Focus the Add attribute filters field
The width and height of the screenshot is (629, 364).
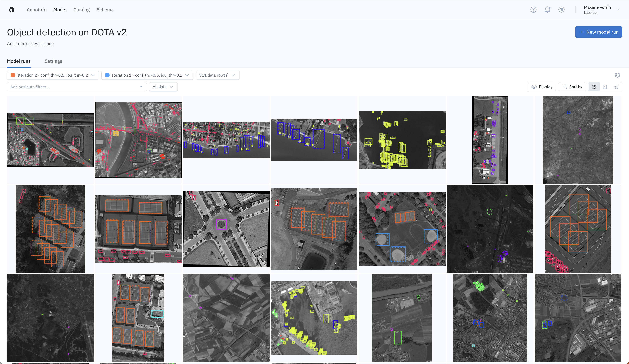pos(74,87)
